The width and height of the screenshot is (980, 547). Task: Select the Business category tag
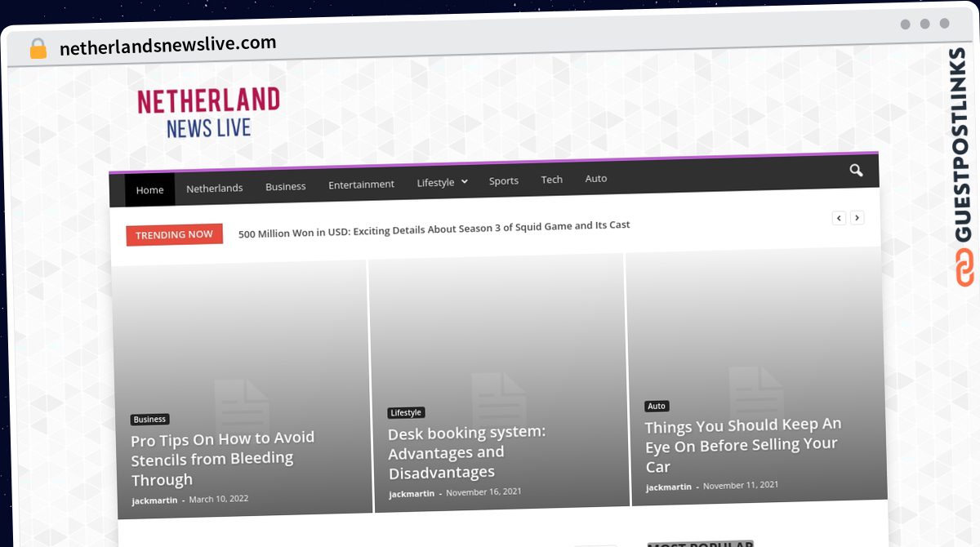tap(150, 420)
